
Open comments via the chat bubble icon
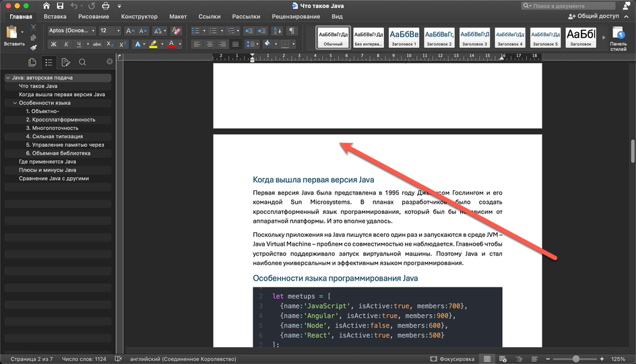click(627, 5)
